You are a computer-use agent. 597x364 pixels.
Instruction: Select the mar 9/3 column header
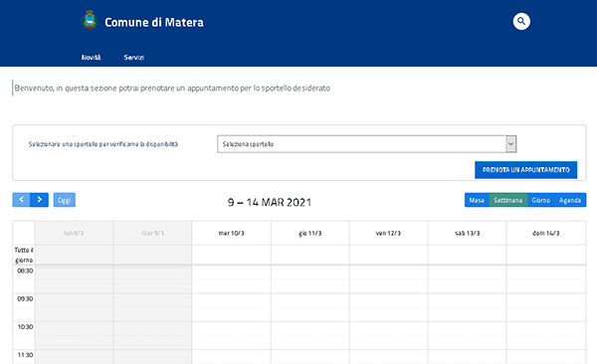tap(152, 233)
